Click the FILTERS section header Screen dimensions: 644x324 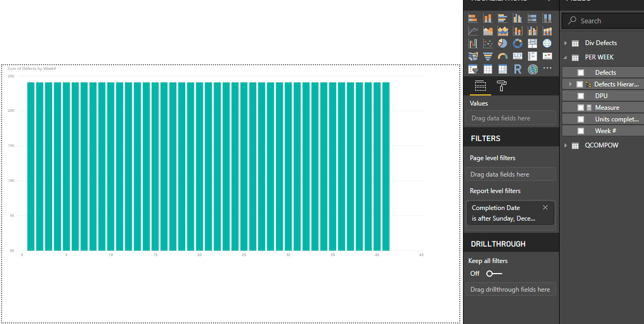[486, 138]
